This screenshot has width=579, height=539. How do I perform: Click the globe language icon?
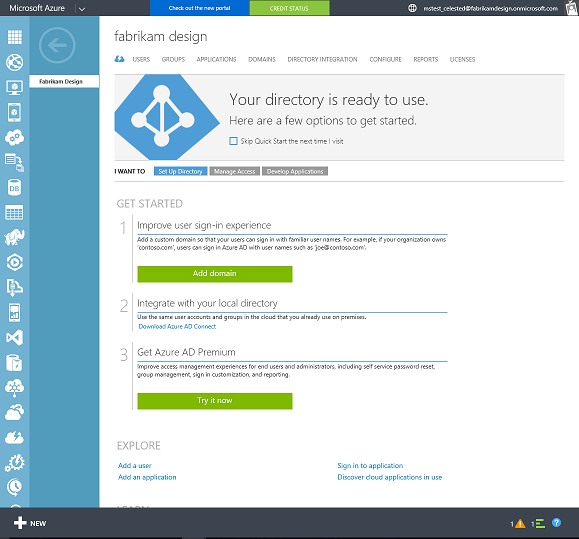tap(412, 8)
